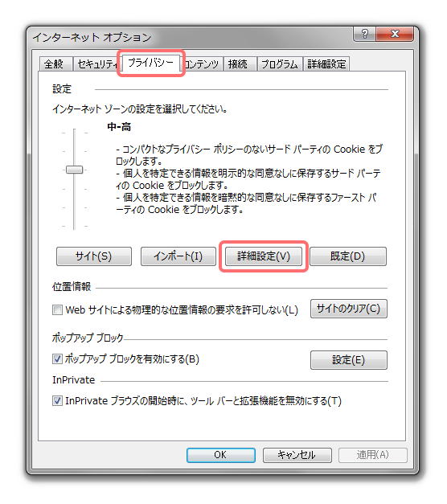Confirm with the OK button
Viewport: 447px width, 504px height.
[221, 455]
